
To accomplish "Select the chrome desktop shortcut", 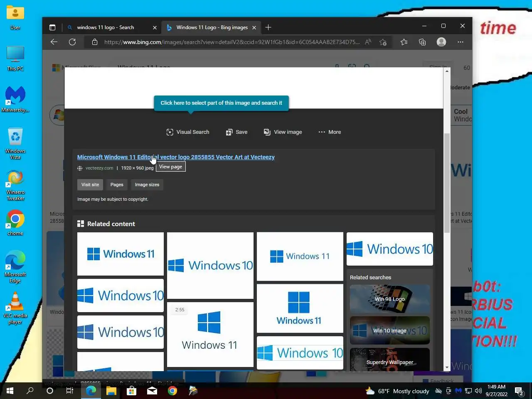I will click(x=15, y=223).
